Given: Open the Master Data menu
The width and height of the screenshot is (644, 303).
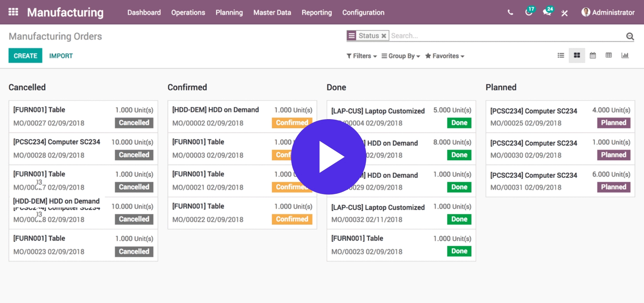Looking at the screenshot, I should pyautogui.click(x=272, y=13).
